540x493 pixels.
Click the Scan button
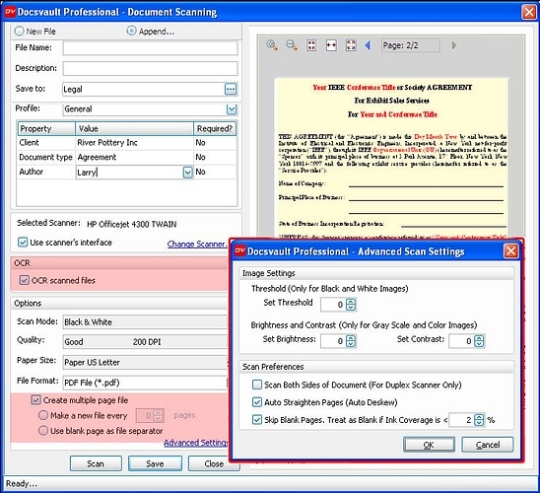[96, 463]
